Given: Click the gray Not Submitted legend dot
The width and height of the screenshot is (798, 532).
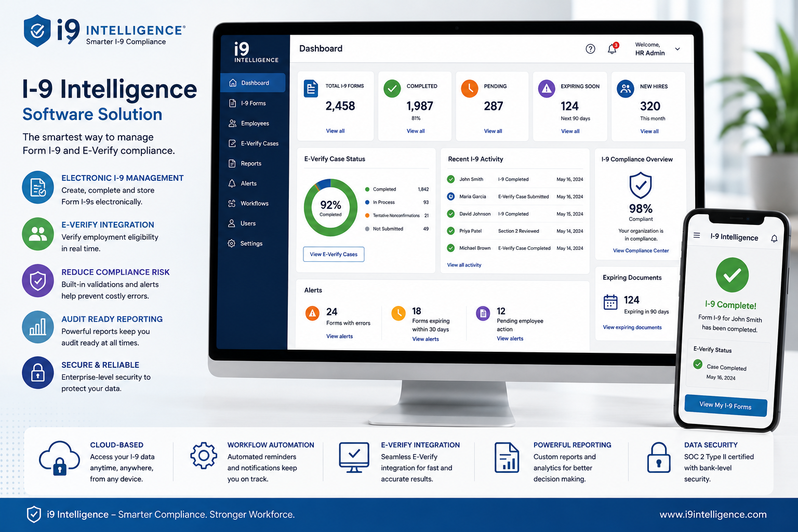Looking at the screenshot, I should point(367,229).
